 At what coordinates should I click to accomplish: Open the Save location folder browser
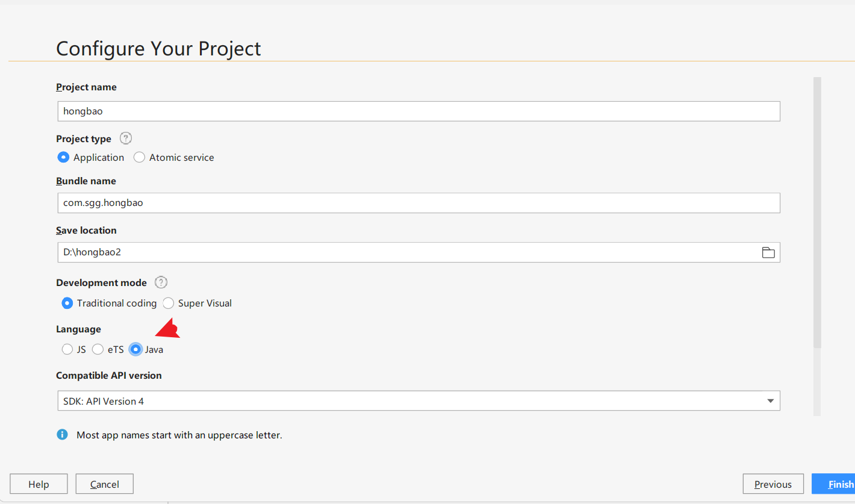pos(768,252)
